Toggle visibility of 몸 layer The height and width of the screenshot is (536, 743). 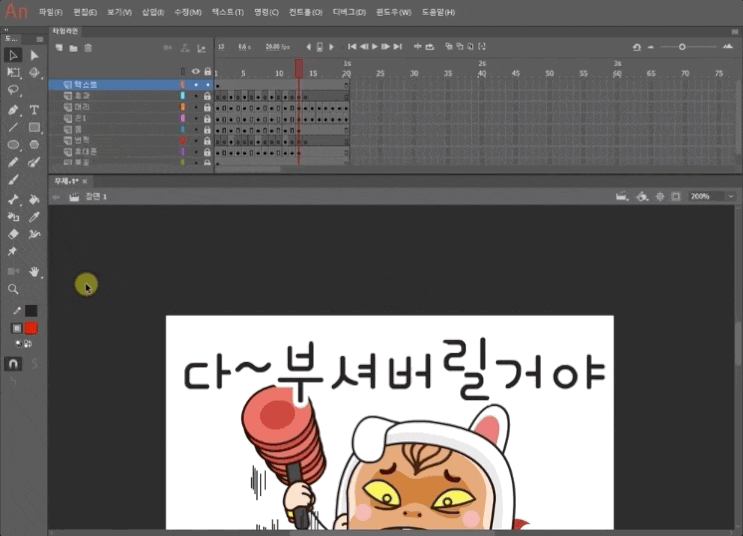click(x=196, y=130)
